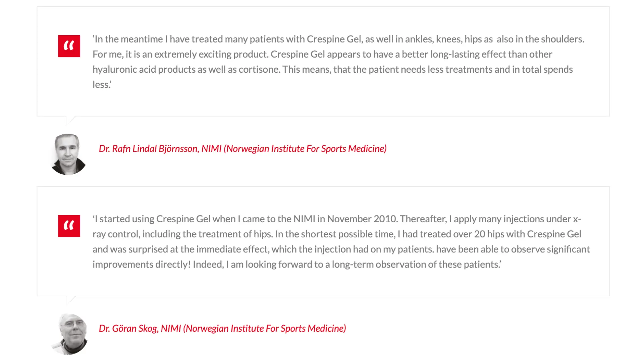Screen dimensions: 644x362
Task: Click '(Norwegian Institute For Sports Medicine)' after Skog's name
Action: pos(265,328)
